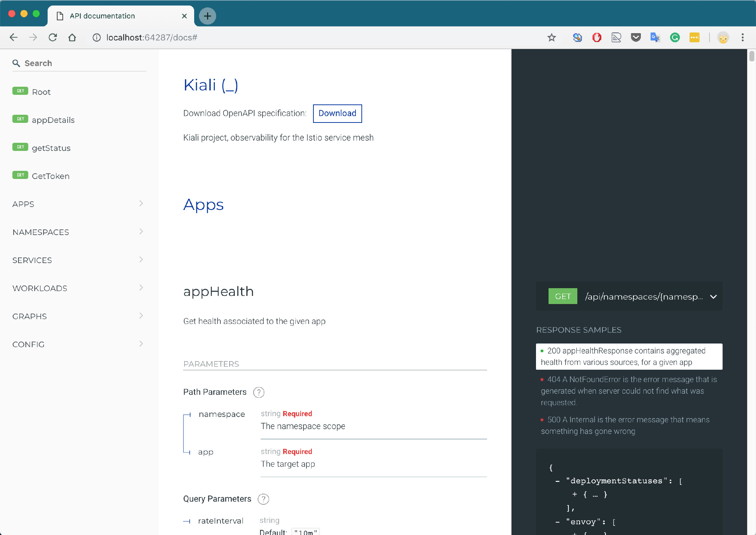
Task: Click Query Parameters help question-mark icon
Action: pyautogui.click(x=263, y=499)
